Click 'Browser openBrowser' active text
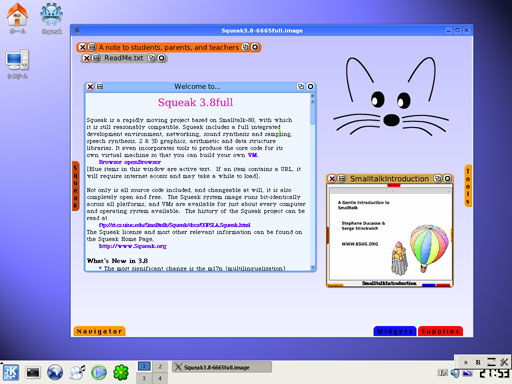 130,162
